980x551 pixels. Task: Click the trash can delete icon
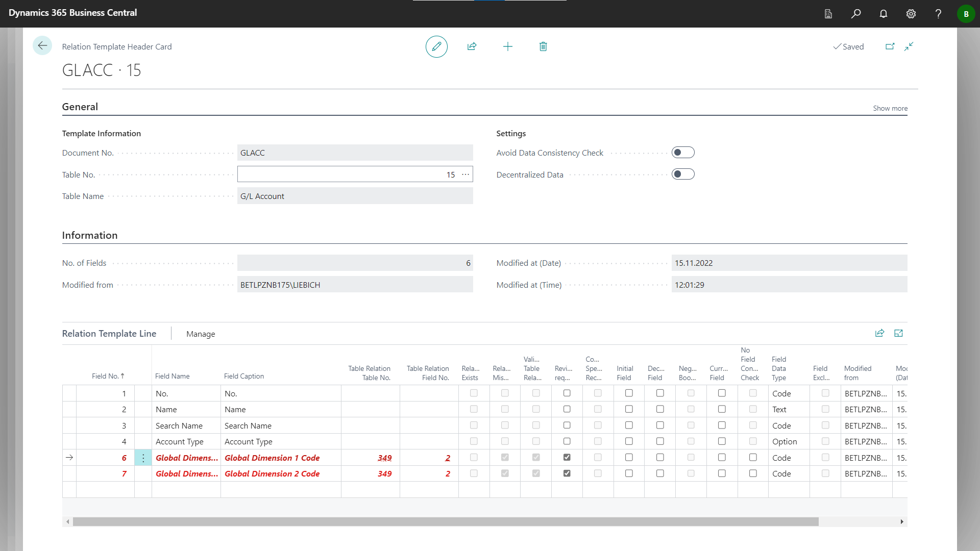coord(543,46)
